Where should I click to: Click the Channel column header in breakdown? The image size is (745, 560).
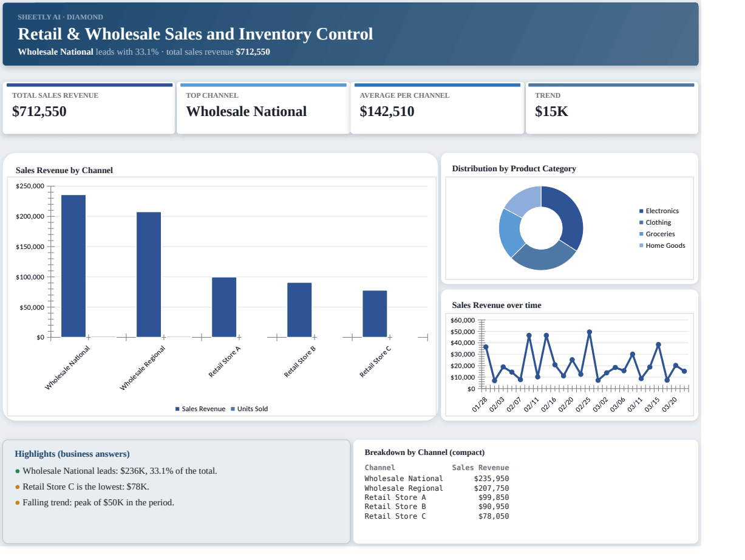point(379,468)
